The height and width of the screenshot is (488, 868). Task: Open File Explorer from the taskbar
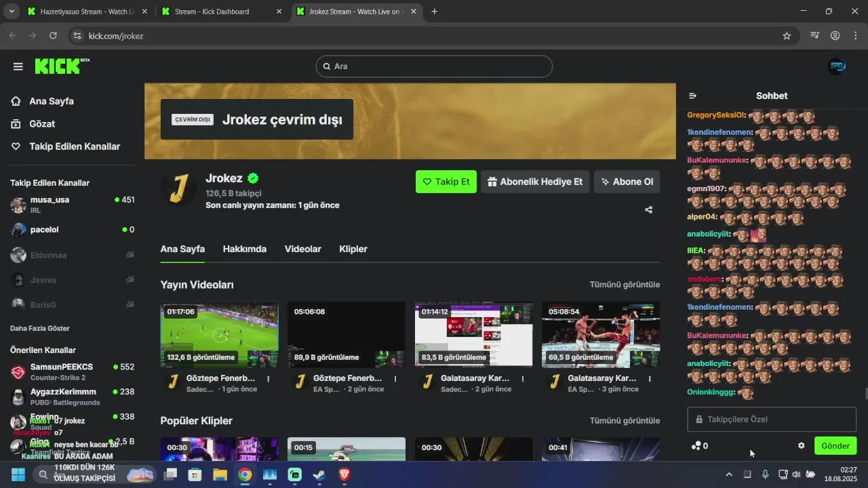[220, 474]
